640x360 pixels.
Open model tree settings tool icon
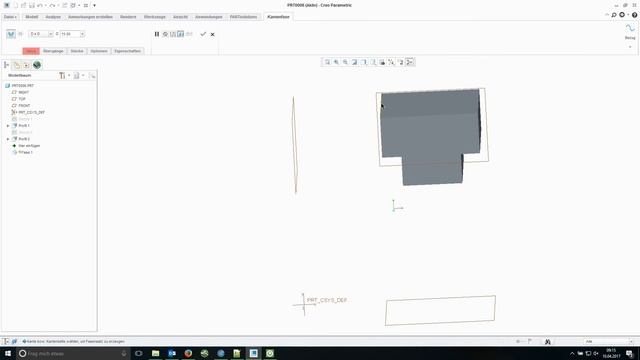coord(62,76)
